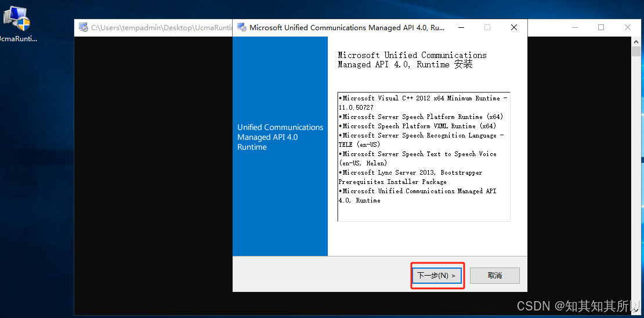Minimize the background console window
The image size is (644, 318).
574,27
